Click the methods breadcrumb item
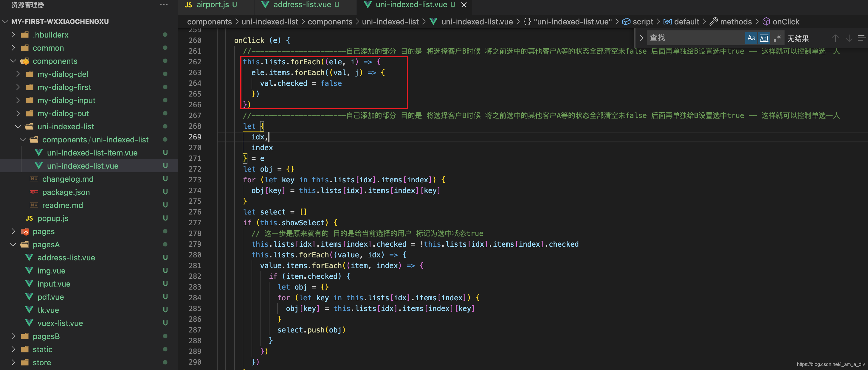 pyautogui.click(x=736, y=21)
